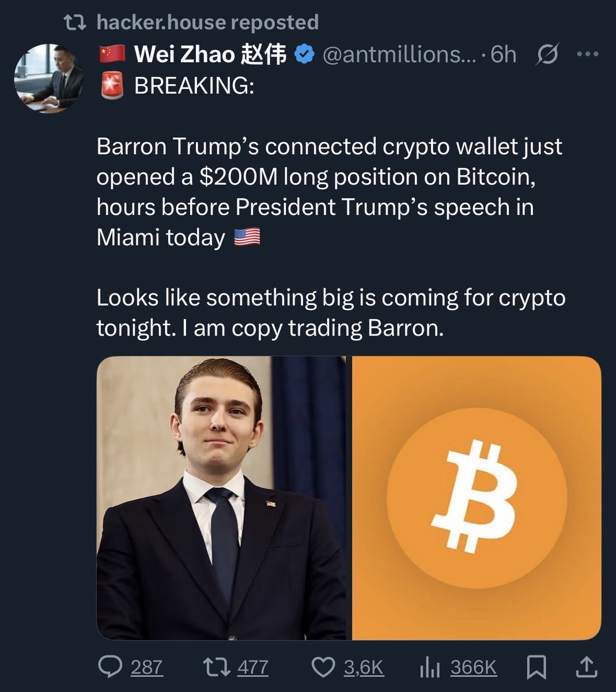This screenshot has width=616, height=692.
Task: Open the 366K views count
Action: pos(474,668)
